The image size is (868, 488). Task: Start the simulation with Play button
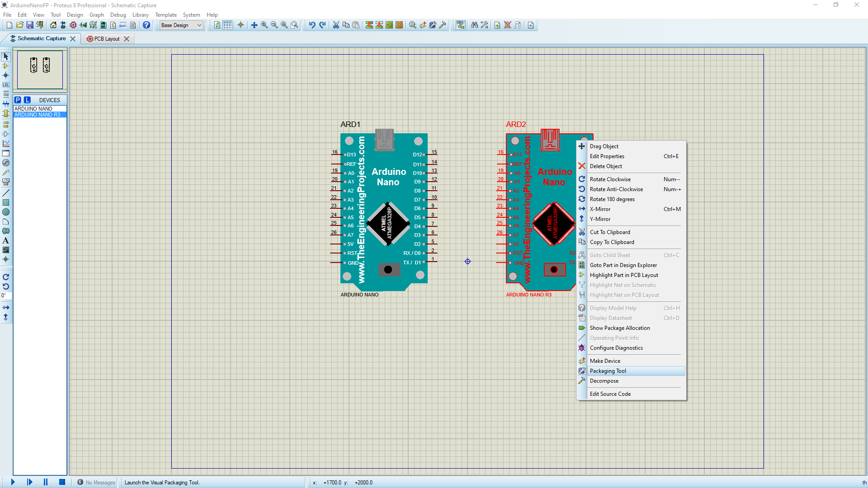pos(13,482)
